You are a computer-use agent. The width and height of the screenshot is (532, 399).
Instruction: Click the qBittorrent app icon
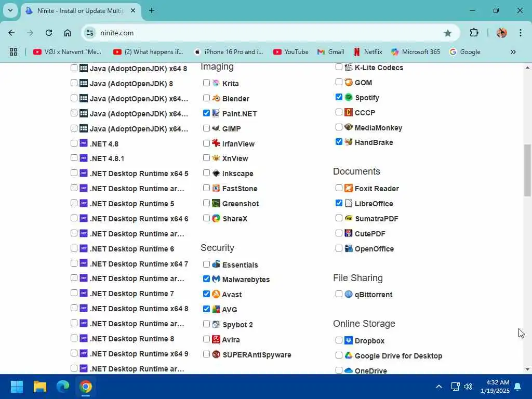349,294
